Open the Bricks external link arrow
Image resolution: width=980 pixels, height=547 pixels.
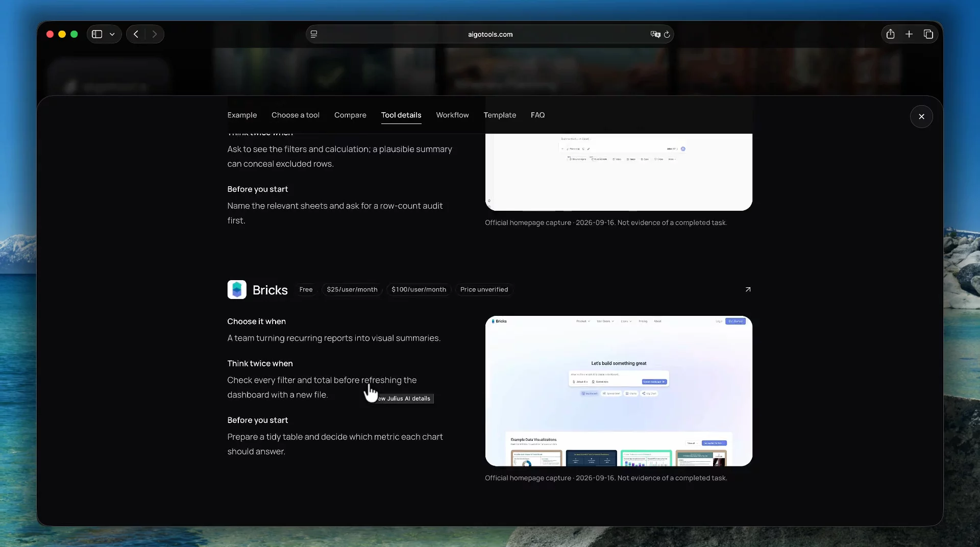pyautogui.click(x=748, y=289)
